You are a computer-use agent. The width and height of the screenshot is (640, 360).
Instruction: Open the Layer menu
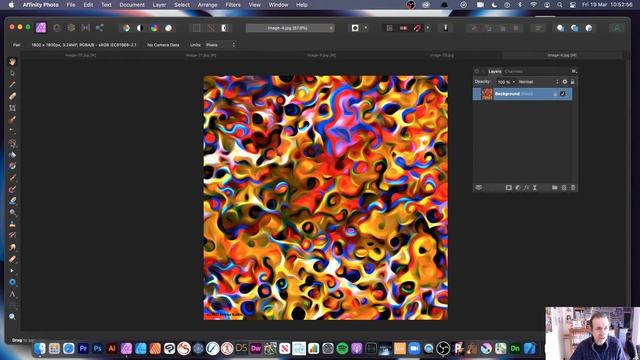coord(159,5)
